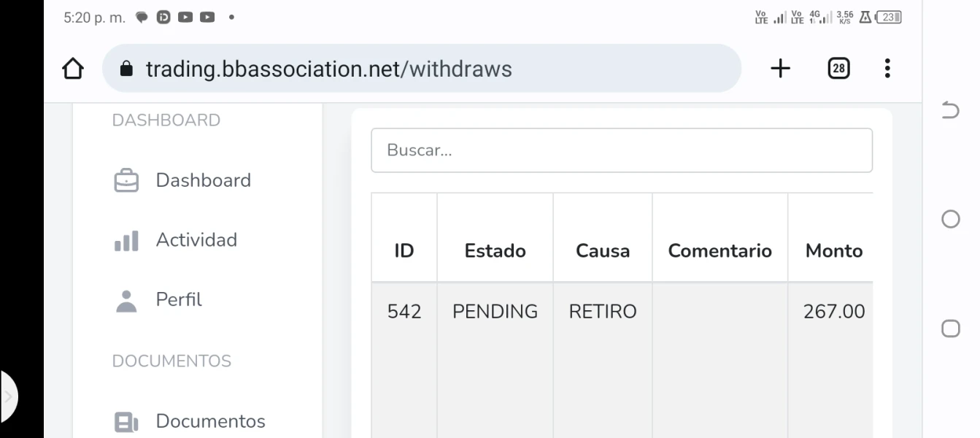Click the Perfil person icon
The width and height of the screenshot is (980, 438).
pos(126,300)
